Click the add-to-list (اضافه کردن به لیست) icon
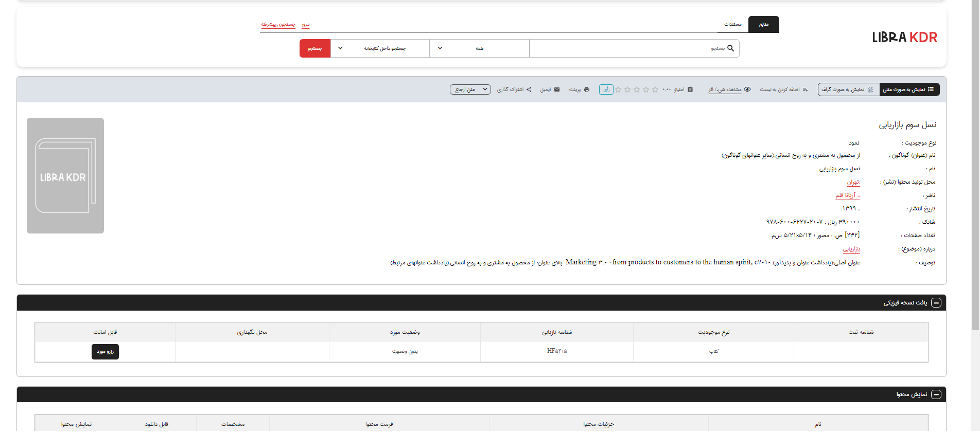 click(x=806, y=89)
